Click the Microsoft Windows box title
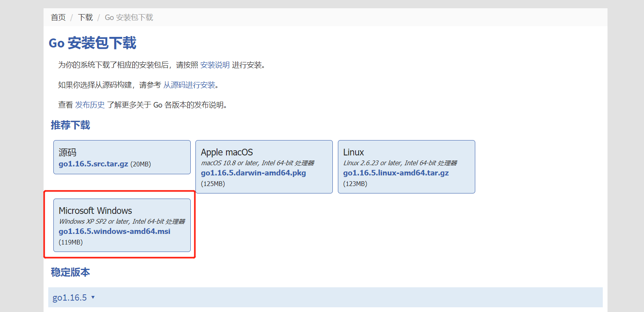This screenshot has height=312, width=644. pos(95,211)
